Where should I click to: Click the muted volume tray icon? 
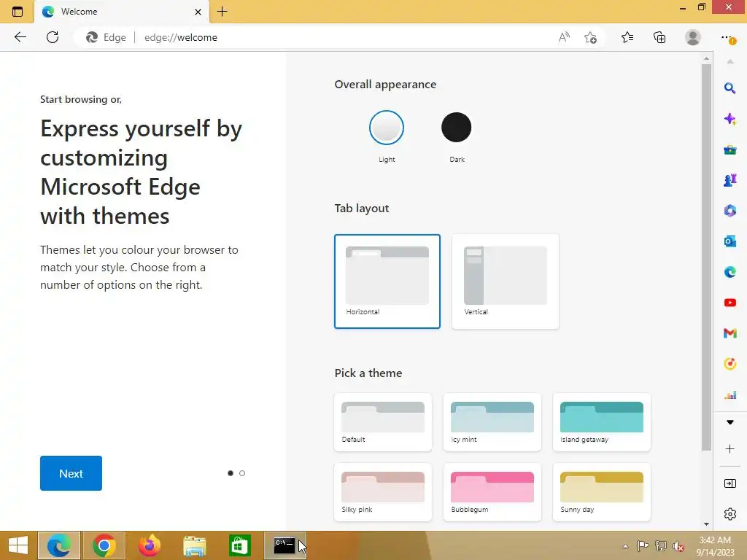[x=678, y=546]
